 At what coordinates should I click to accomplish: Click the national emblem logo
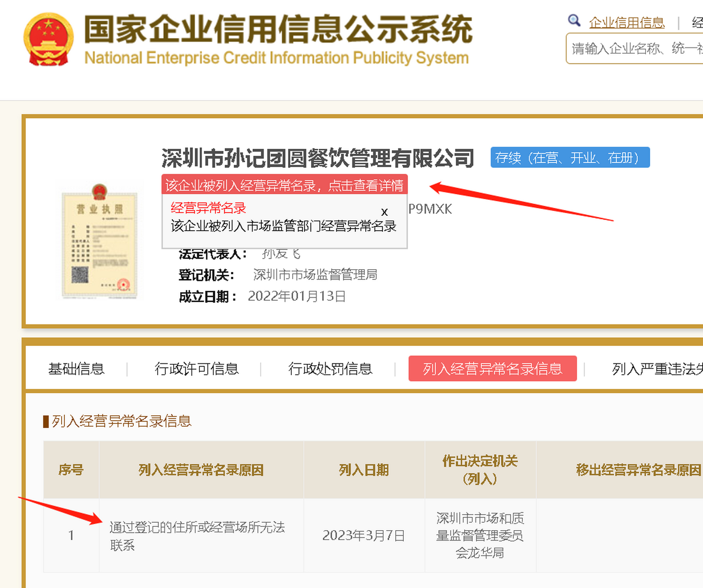tap(48, 39)
